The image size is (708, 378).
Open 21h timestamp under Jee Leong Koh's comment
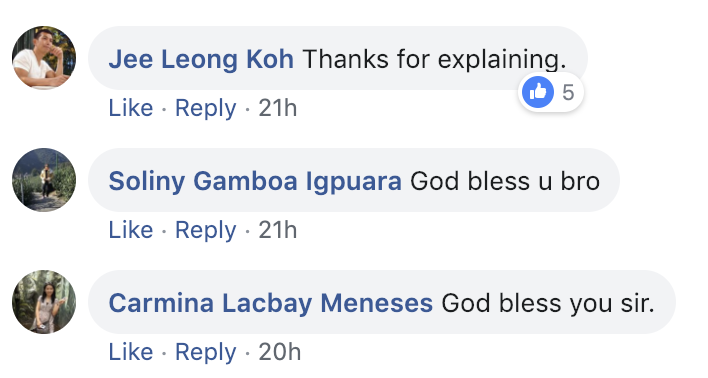[x=277, y=108]
